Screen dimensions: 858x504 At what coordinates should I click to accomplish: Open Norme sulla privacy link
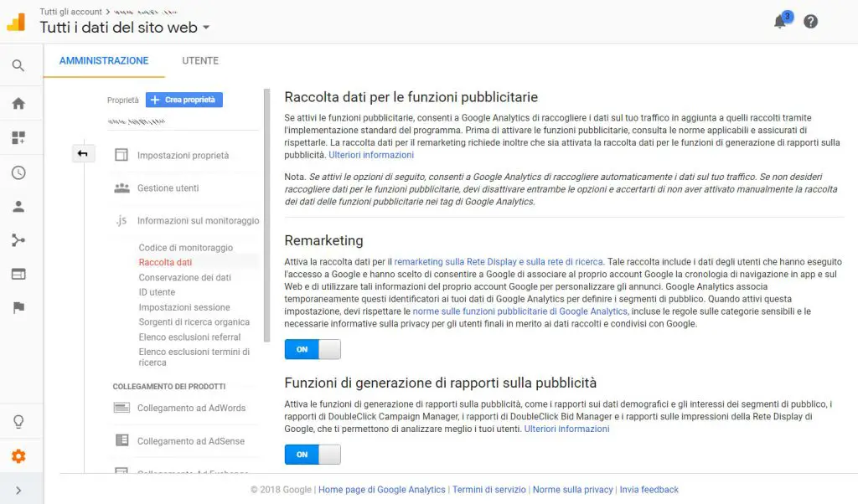[573, 490]
